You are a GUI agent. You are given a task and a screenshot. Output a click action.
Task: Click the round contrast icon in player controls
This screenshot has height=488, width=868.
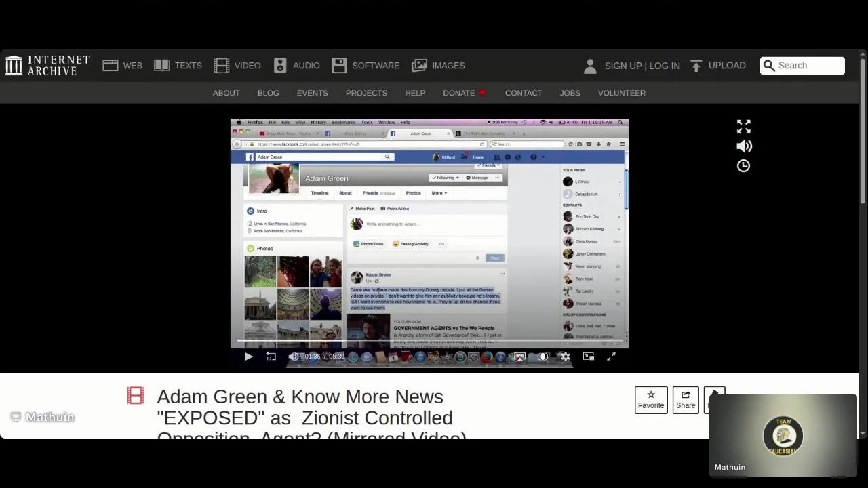pyautogui.click(x=542, y=357)
